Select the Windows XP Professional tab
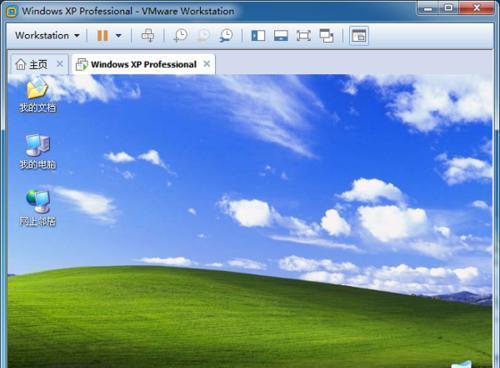 (x=136, y=64)
